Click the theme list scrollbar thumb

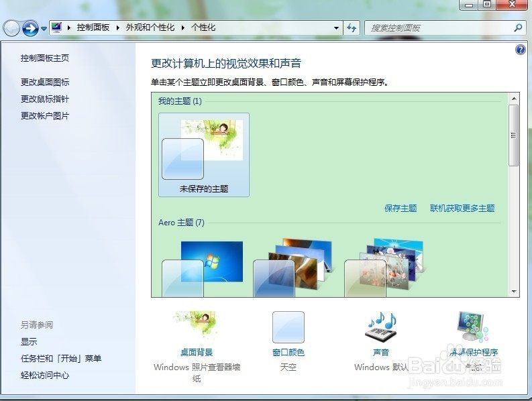(514, 135)
